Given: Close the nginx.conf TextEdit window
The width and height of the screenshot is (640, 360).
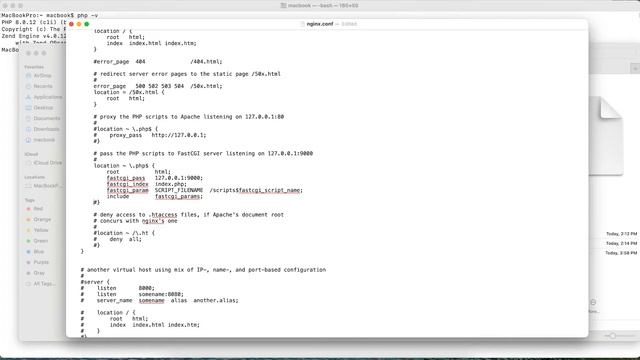Looking at the screenshot, I should pyautogui.click(x=71, y=24).
